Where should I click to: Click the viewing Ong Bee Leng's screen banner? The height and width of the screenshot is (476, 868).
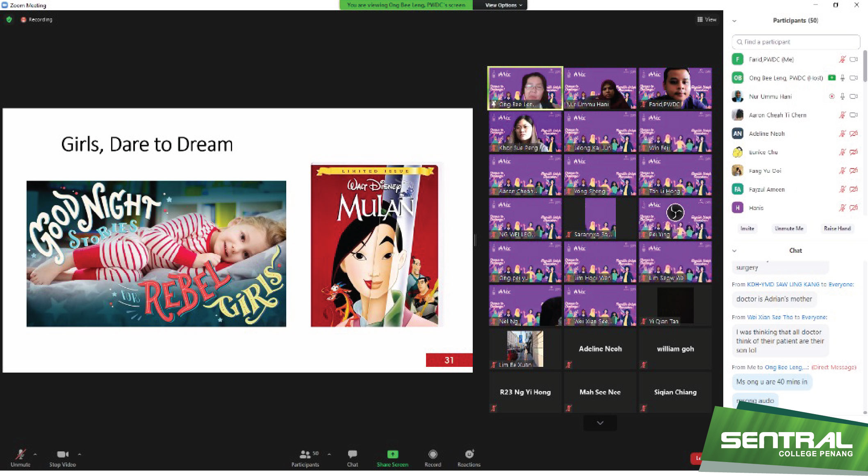tap(406, 5)
